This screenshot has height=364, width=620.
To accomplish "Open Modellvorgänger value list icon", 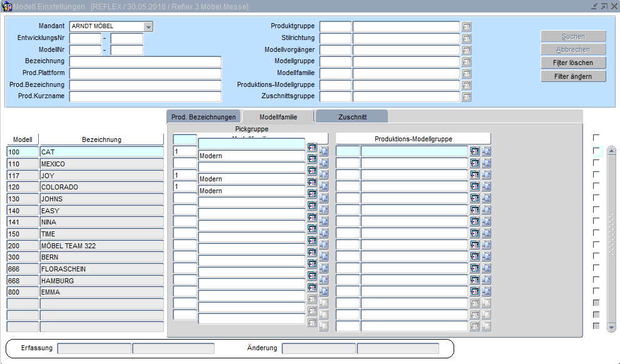I will click(467, 50).
